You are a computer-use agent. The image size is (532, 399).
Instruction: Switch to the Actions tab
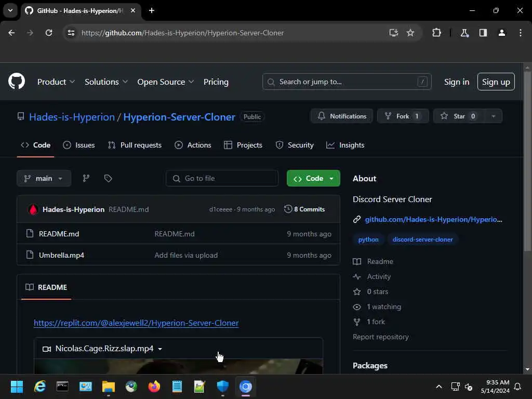coord(193,145)
